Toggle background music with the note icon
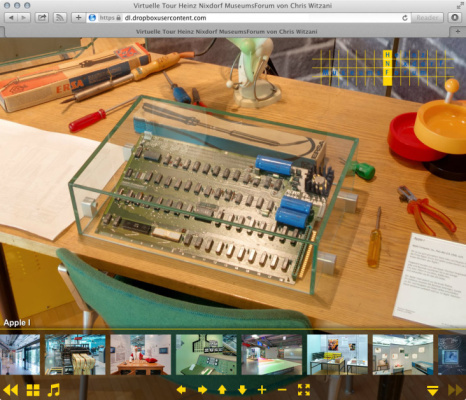Viewport: 466px width, 400px height. [x=53, y=390]
